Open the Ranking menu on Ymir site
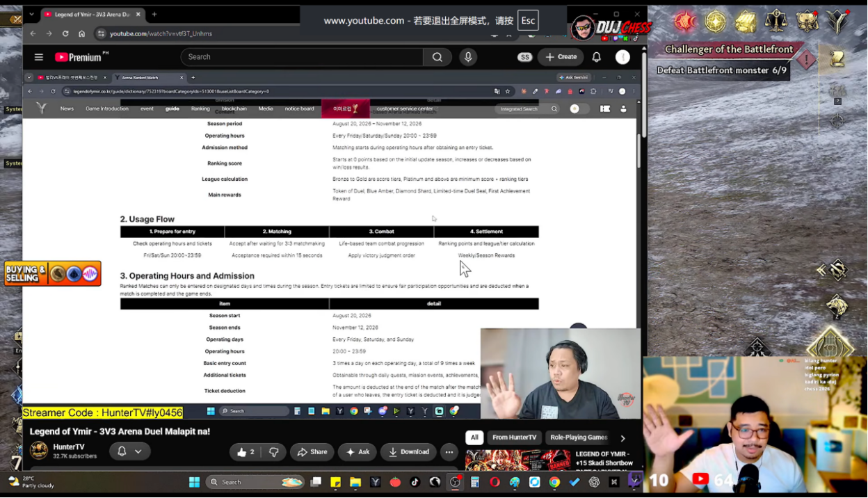 [200, 109]
